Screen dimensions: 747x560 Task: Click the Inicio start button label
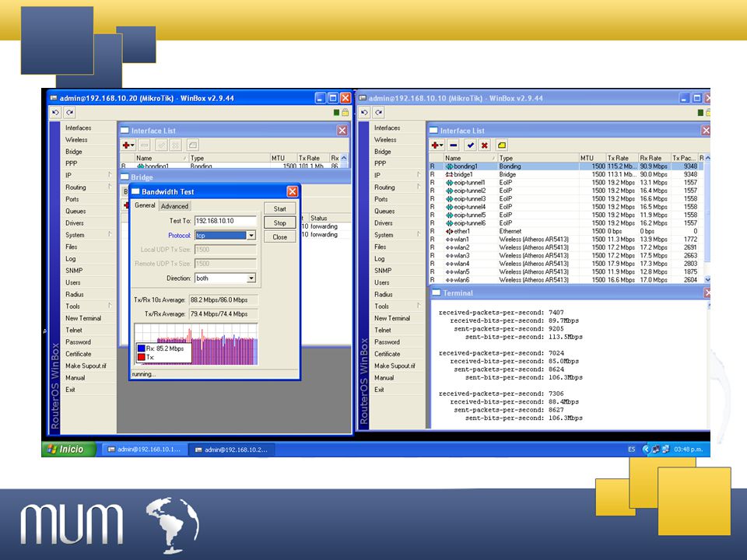[71, 449]
